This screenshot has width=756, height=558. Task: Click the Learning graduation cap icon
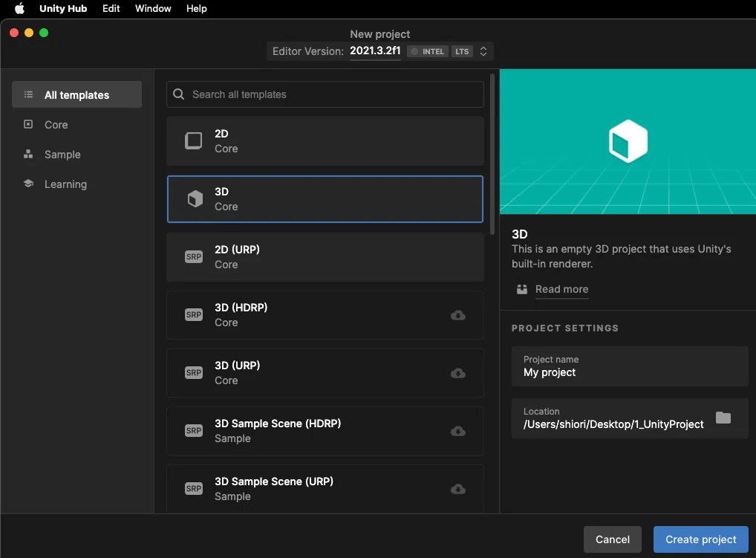tap(28, 184)
